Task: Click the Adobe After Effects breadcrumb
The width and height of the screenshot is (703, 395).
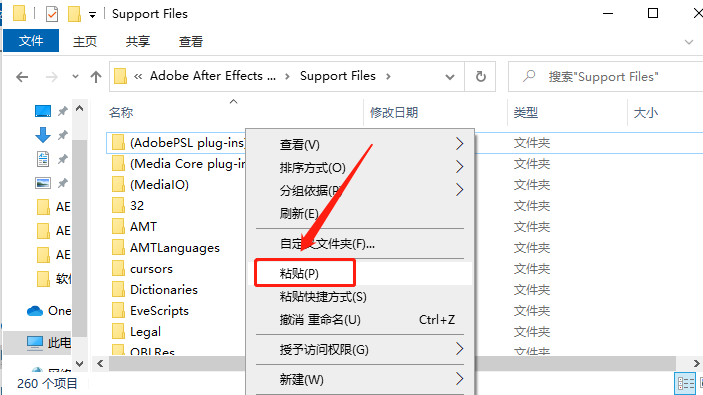Action: [x=213, y=76]
